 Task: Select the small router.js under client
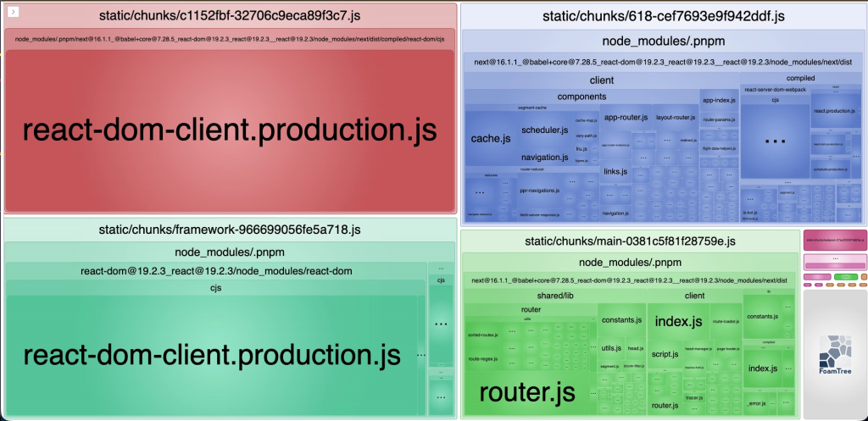point(665,406)
